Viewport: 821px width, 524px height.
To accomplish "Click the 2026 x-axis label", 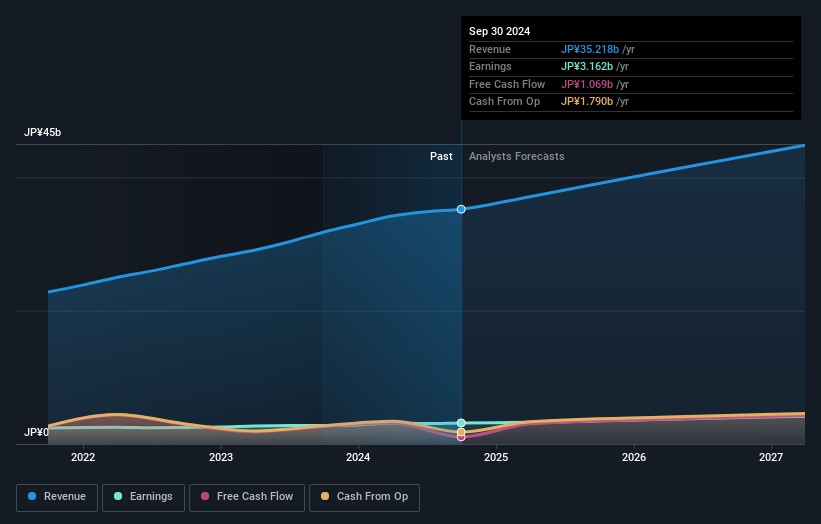I will coord(633,458).
